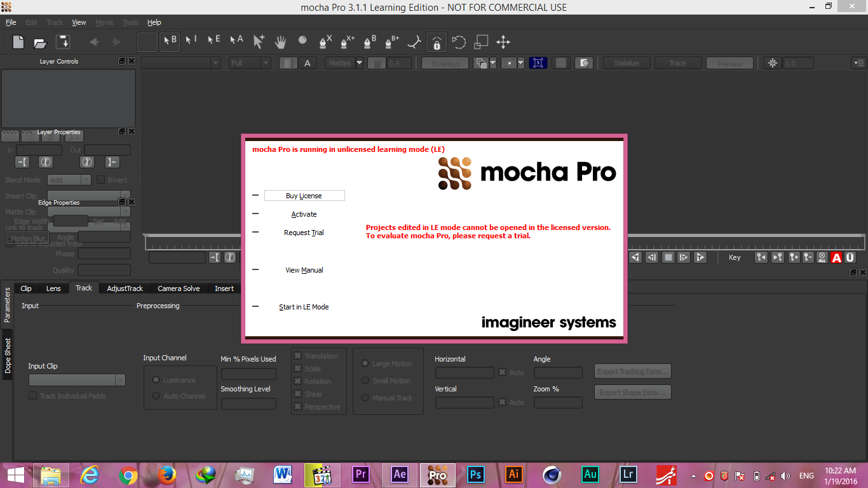Select the add point pointer tool

pyautogui.click(x=259, y=41)
